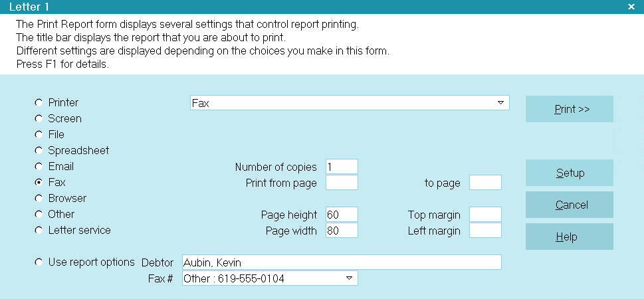Click the Page height field

coord(342,215)
